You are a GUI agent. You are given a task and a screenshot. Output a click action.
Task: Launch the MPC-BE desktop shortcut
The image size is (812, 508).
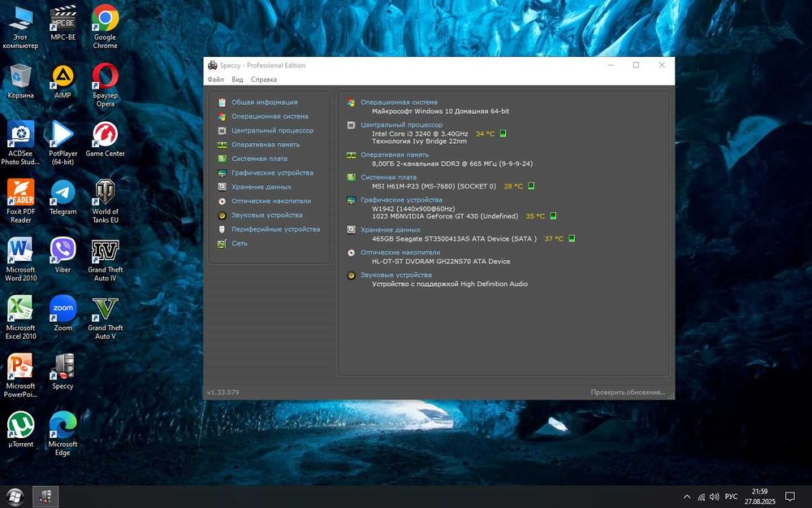(63, 24)
